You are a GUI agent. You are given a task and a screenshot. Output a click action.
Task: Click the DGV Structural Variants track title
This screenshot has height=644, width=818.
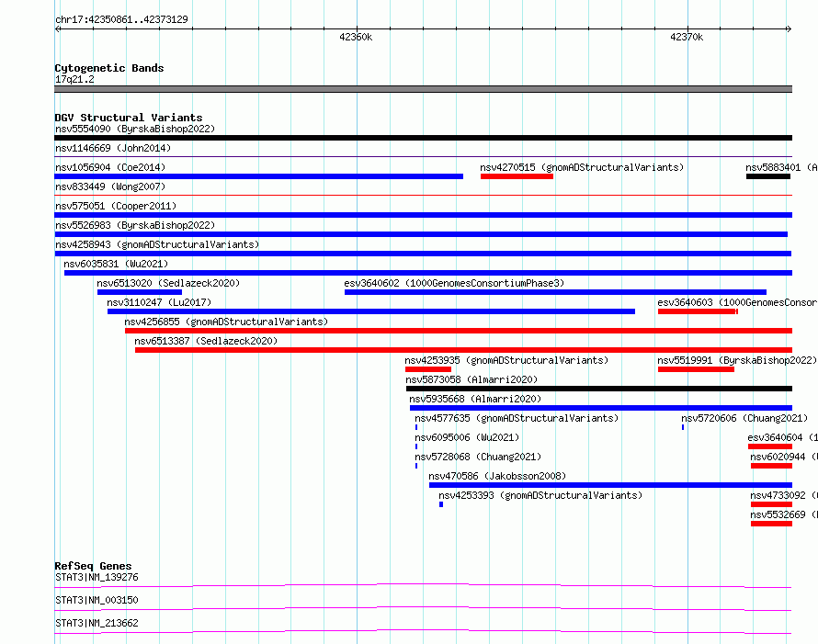[x=129, y=118]
